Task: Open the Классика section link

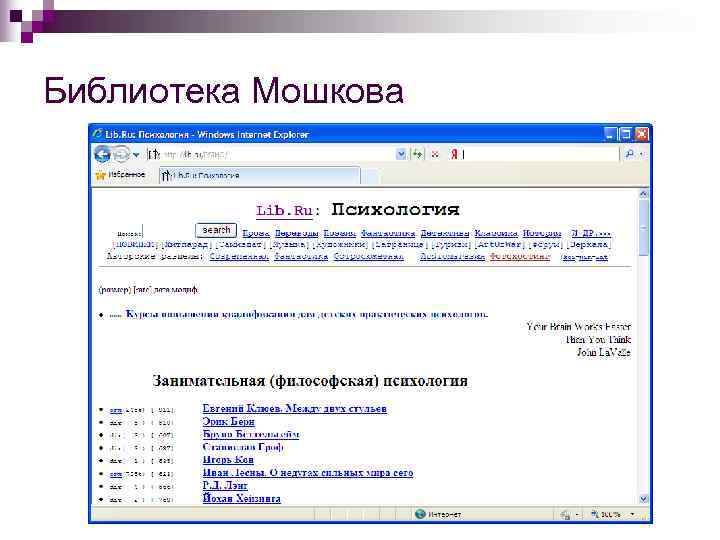Action: tap(496, 233)
